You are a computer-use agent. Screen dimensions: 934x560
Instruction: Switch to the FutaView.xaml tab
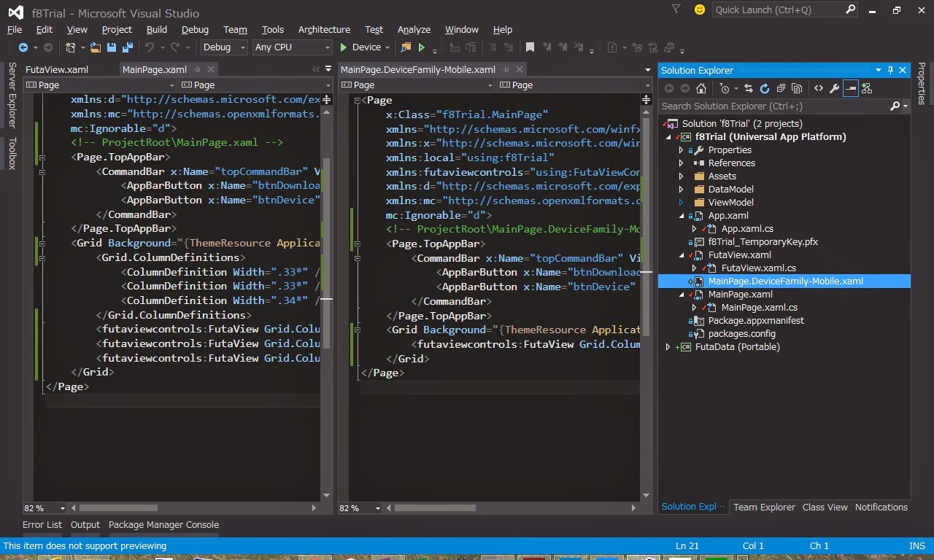57,69
